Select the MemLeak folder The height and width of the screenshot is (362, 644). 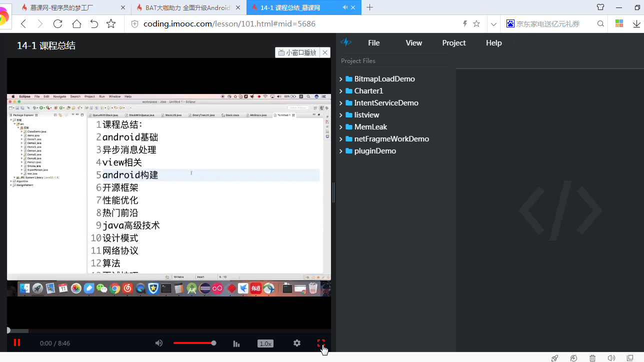click(370, 127)
